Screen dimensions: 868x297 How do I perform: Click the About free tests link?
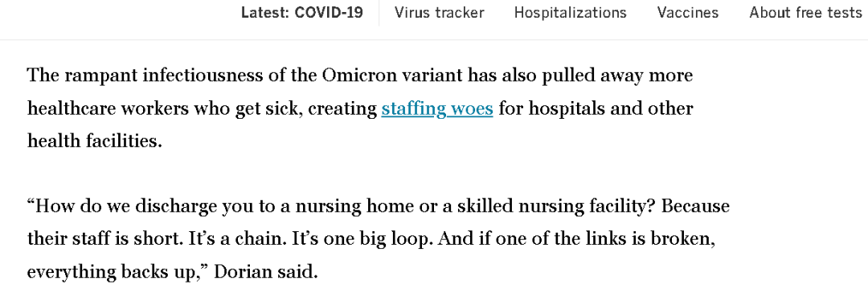(805, 13)
